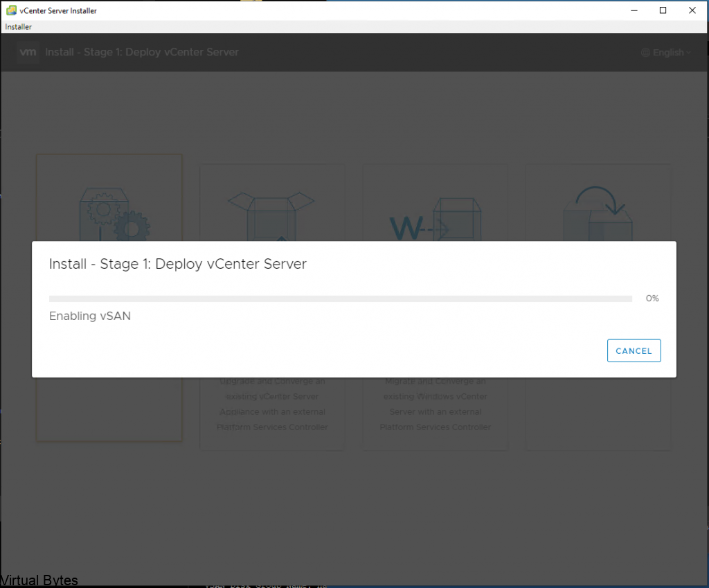Open the Installer menu
The image size is (709, 588).
pyautogui.click(x=19, y=27)
